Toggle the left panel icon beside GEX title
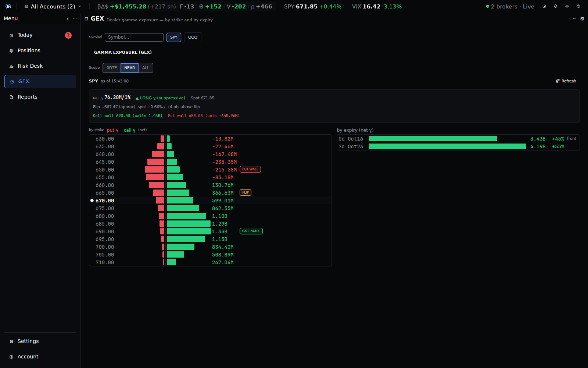The image size is (588, 368). 86,19
